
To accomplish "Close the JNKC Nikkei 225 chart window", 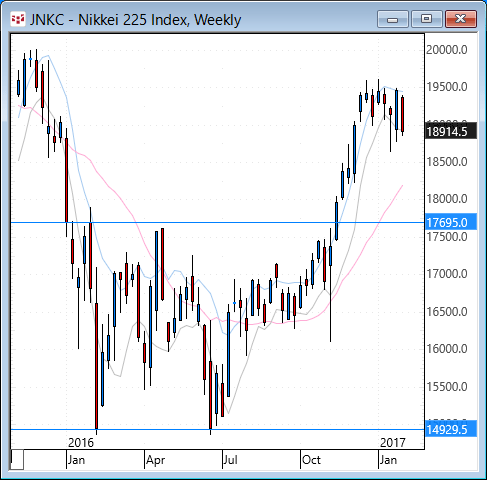I will (461, 19).
